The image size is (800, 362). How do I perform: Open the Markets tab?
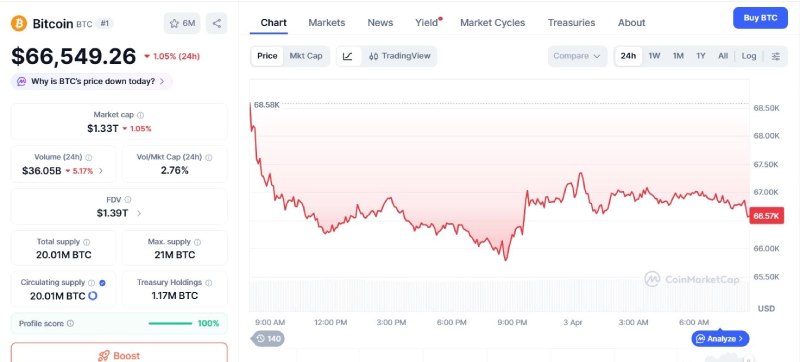coord(327,22)
